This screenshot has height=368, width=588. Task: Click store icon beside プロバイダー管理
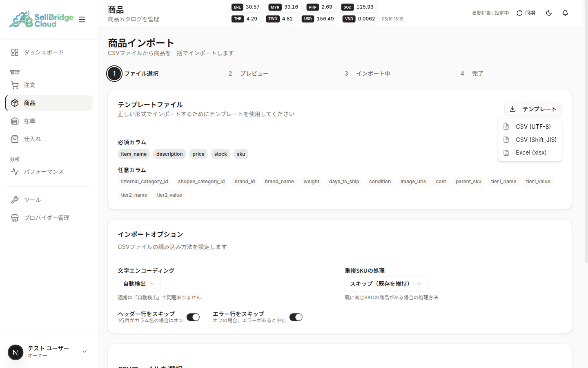click(15, 218)
